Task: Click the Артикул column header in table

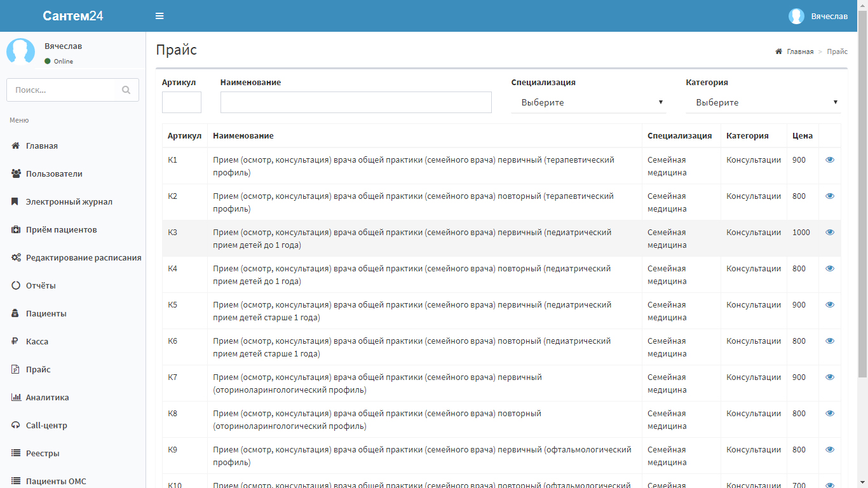Action: point(185,136)
